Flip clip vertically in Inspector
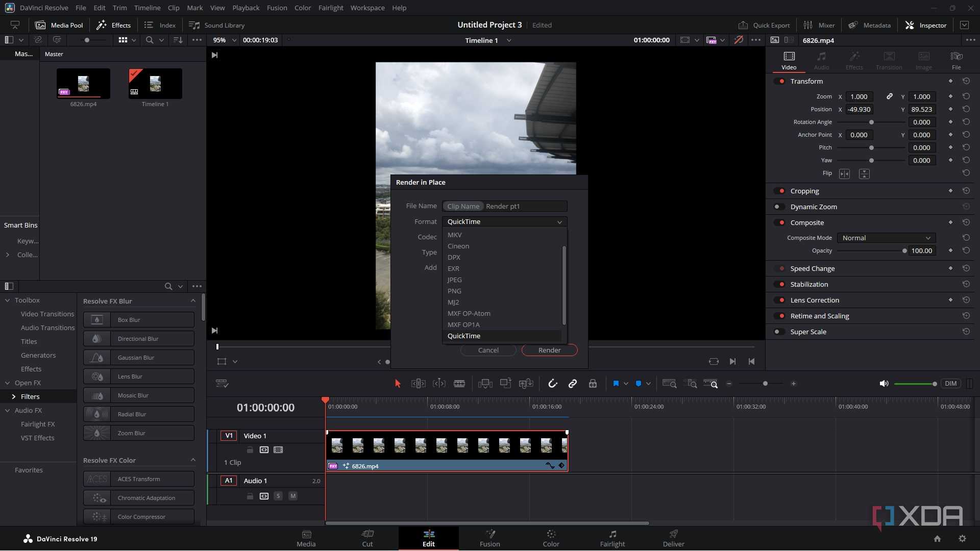 pyautogui.click(x=864, y=174)
